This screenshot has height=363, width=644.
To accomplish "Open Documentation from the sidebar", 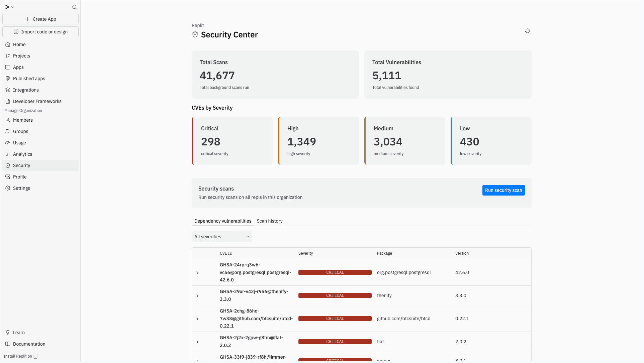I will [x=29, y=344].
